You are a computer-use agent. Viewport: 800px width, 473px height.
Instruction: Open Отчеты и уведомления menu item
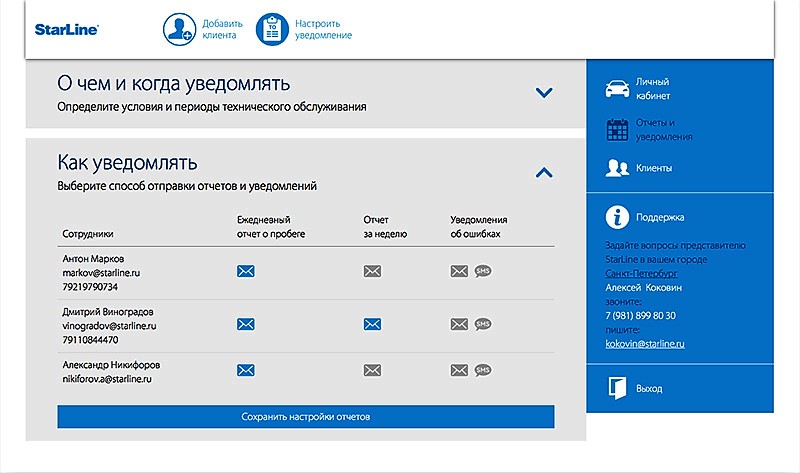click(x=664, y=130)
